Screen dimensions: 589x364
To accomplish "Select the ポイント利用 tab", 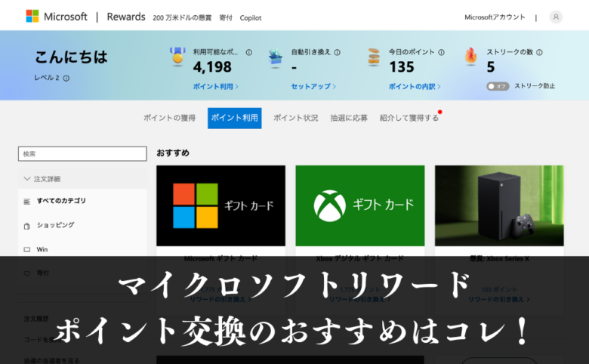I will click(x=234, y=118).
